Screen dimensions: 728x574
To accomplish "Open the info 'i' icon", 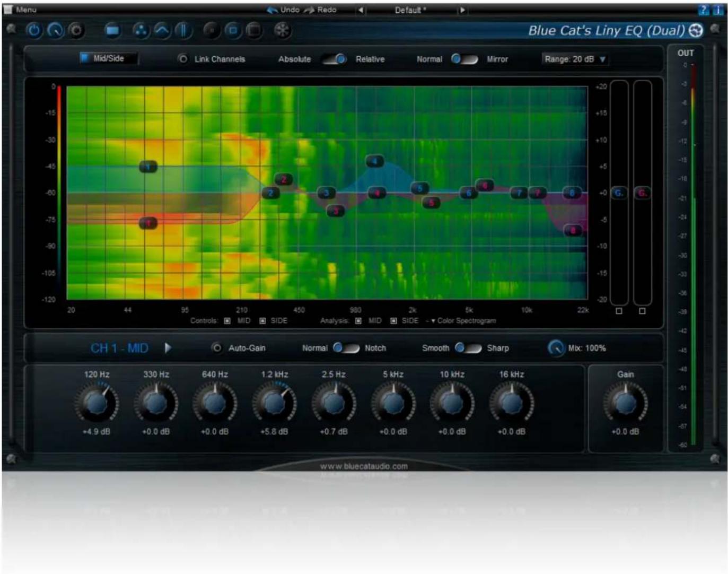I will click(718, 10).
